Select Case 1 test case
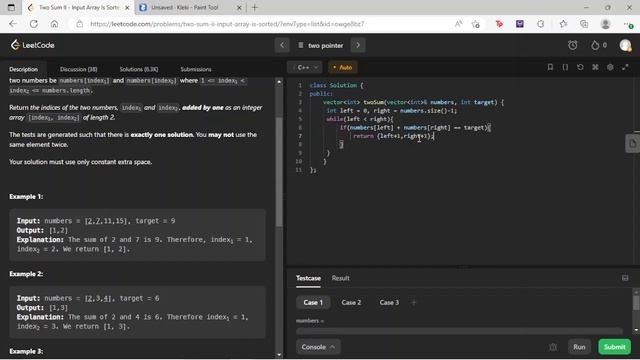The height and width of the screenshot is (360, 640). 313,302
